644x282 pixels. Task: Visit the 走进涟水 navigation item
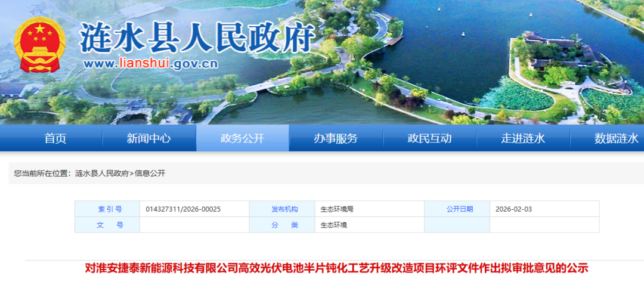tap(523, 138)
